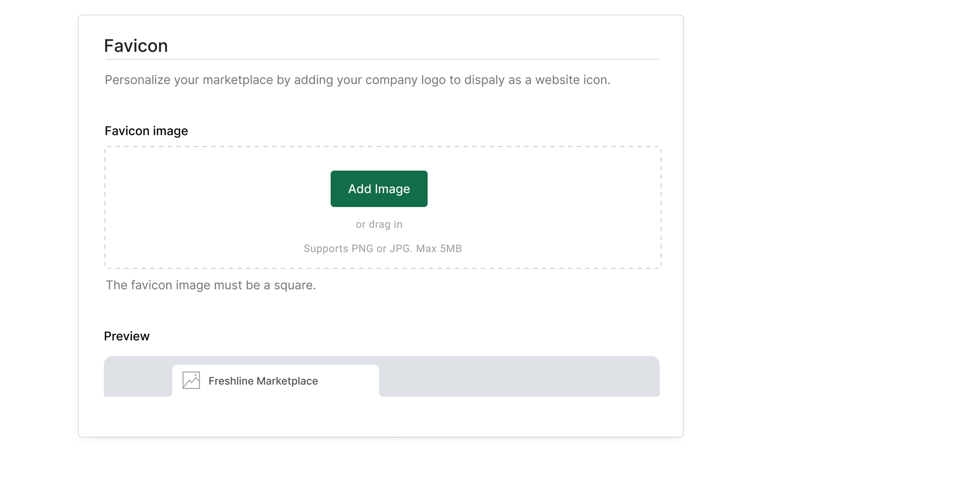Screen dimensions: 980x480
Task: Click the divider line under Favicon heading
Action: click(382, 59)
